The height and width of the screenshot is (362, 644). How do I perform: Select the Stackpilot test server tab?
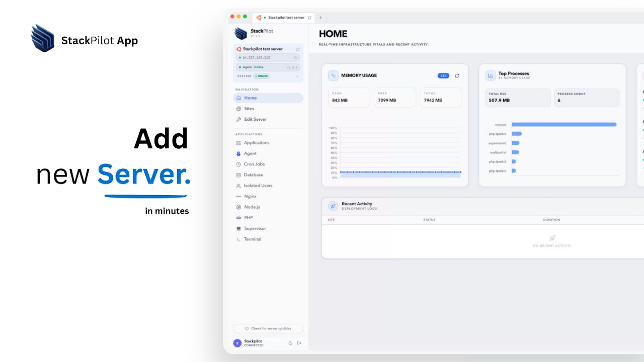tap(283, 18)
